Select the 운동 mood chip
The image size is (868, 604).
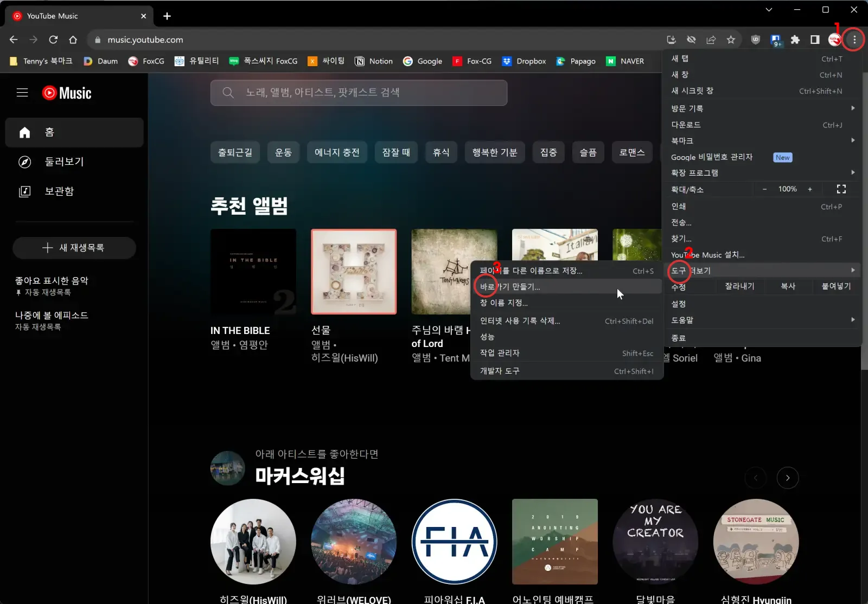(x=283, y=152)
